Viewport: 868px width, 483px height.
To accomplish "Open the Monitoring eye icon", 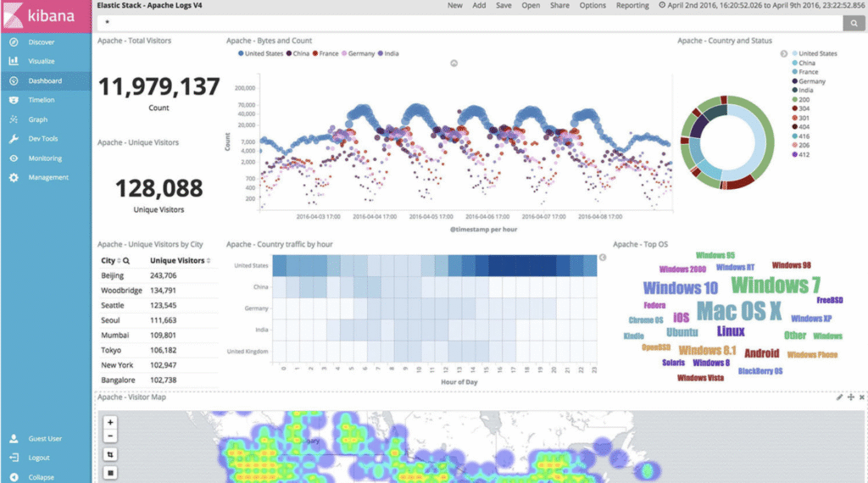I will click(x=14, y=158).
